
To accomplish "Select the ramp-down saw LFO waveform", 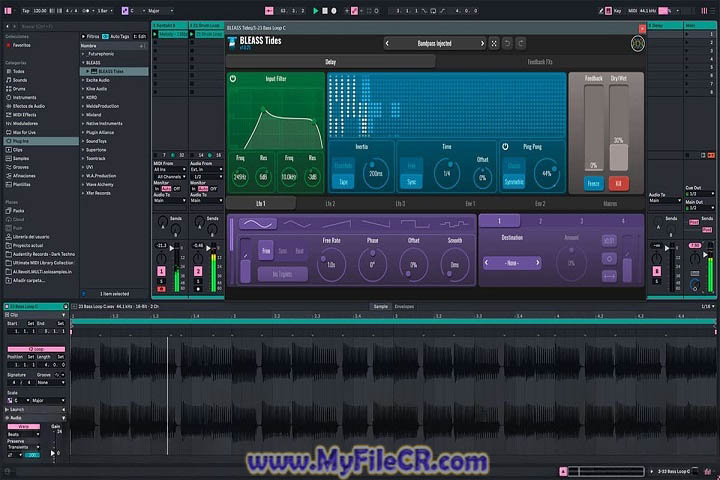I will [x=376, y=224].
